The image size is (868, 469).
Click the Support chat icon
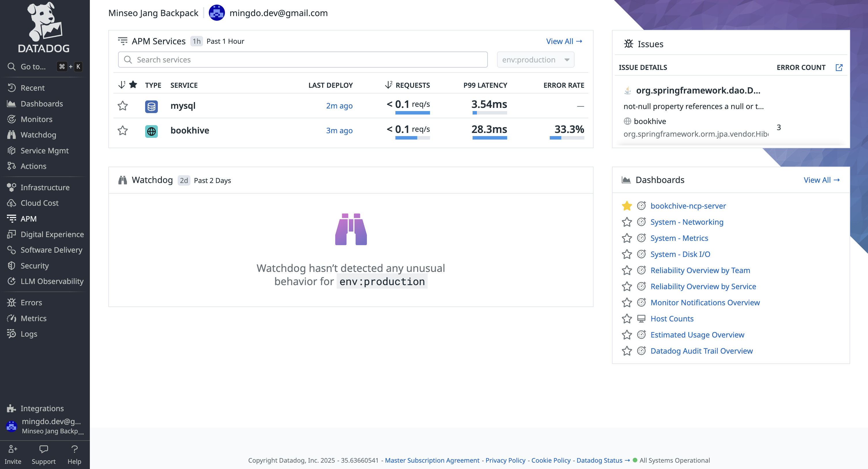pyautogui.click(x=43, y=449)
